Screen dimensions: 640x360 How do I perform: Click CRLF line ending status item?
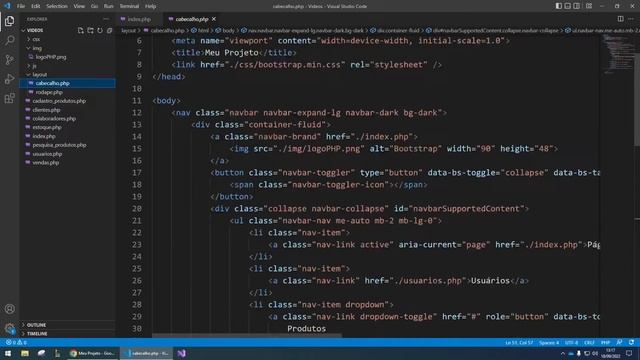589,342
